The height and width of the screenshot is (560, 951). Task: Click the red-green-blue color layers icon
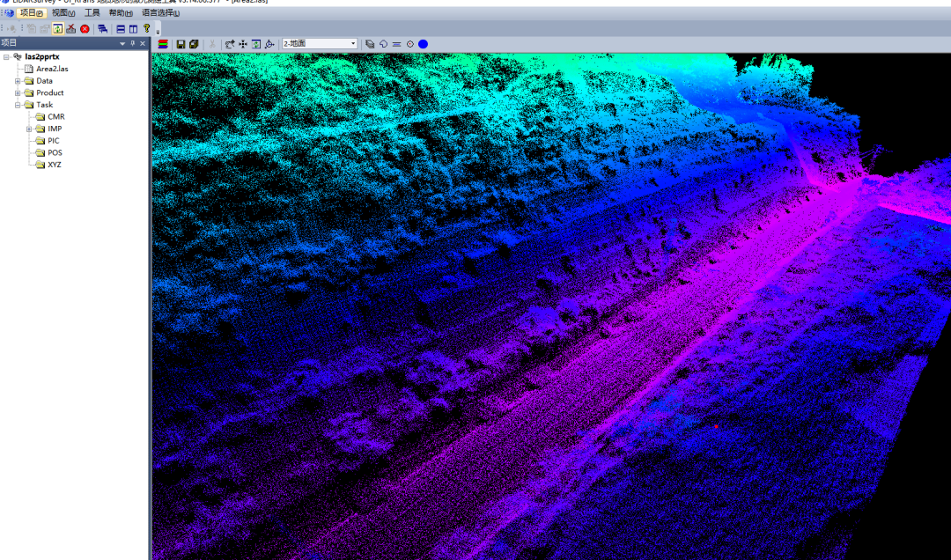coord(163,44)
